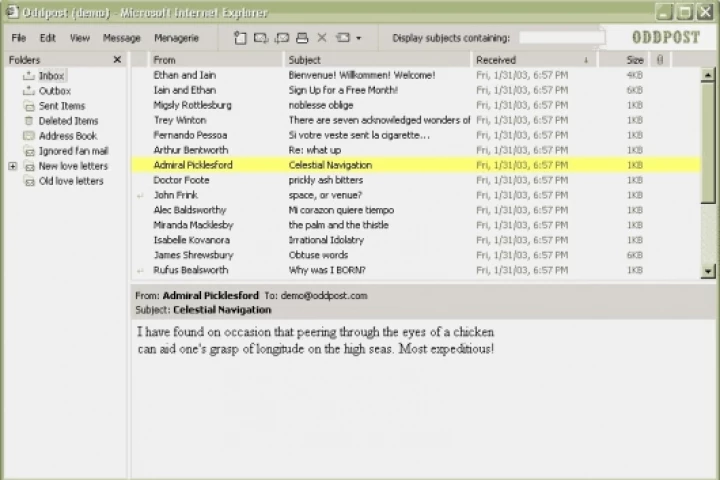The width and height of the screenshot is (720, 480).
Task: Click sender name Admiral Picklesford in preview header
Action: point(211,296)
